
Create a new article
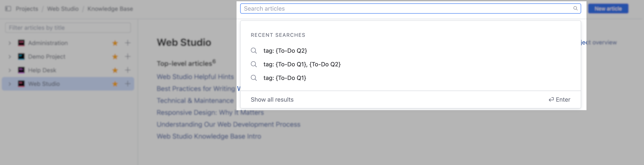coord(608,8)
